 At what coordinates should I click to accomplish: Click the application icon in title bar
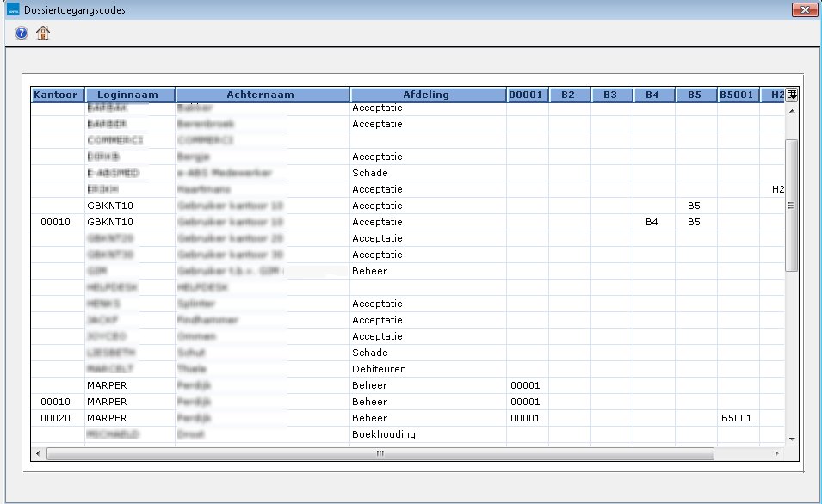[12, 9]
